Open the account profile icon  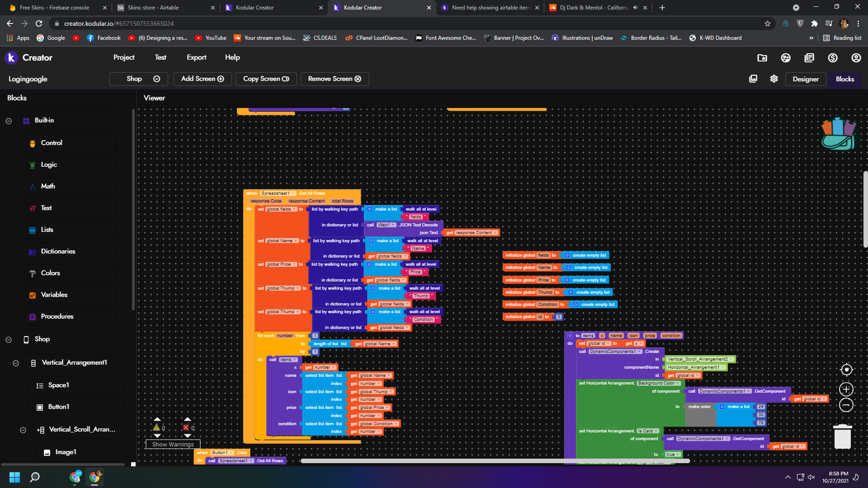tap(856, 58)
